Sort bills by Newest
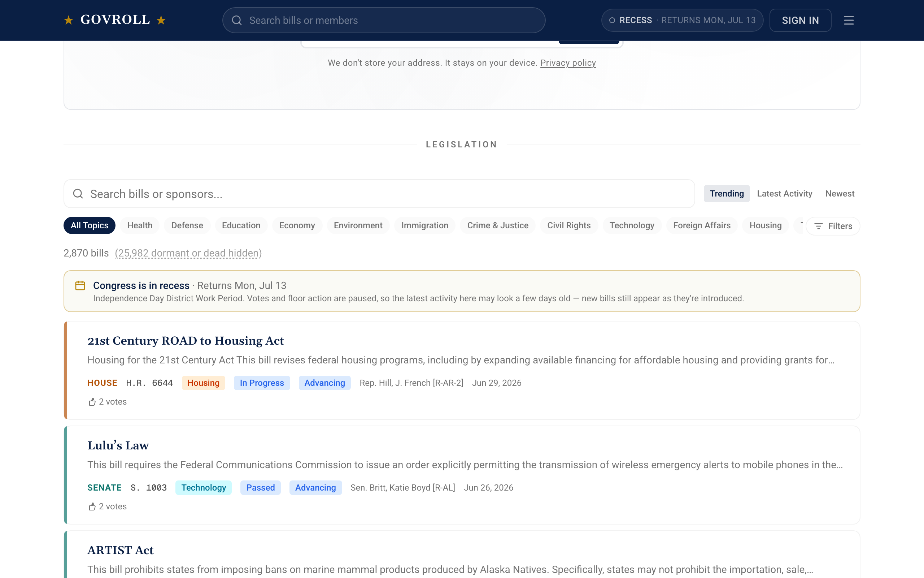The height and width of the screenshot is (578, 924). 840,194
